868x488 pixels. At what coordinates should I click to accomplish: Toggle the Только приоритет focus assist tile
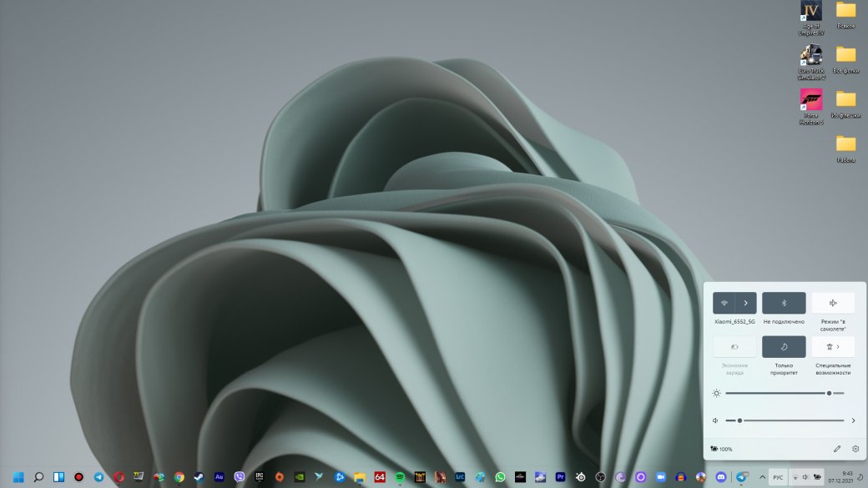click(x=784, y=347)
